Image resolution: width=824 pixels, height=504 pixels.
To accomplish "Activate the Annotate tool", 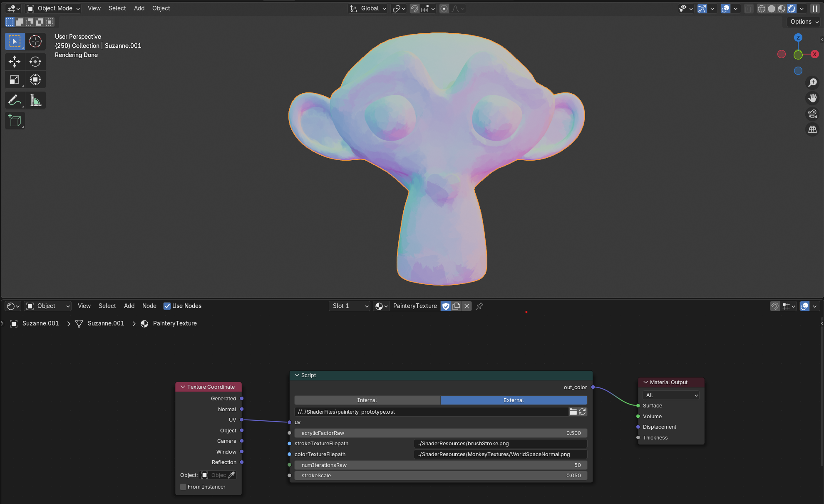I will pyautogui.click(x=15, y=100).
